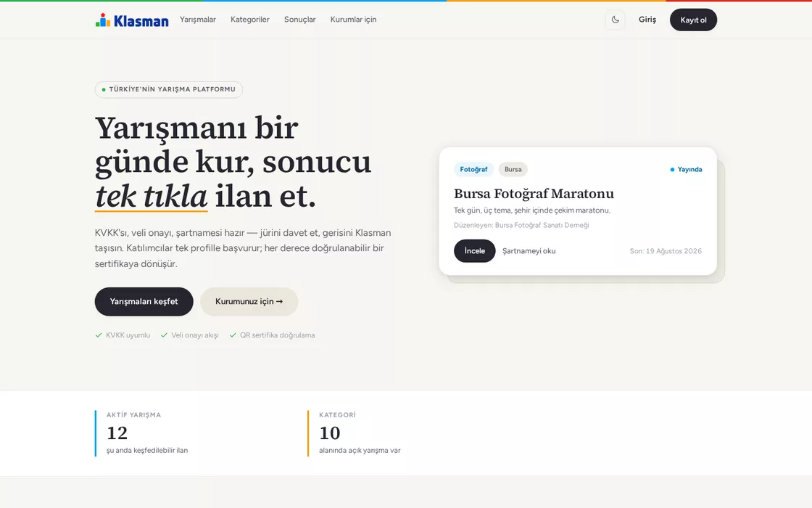
Task: Go to Kategoriler in the navigation
Action: click(x=250, y=20)
